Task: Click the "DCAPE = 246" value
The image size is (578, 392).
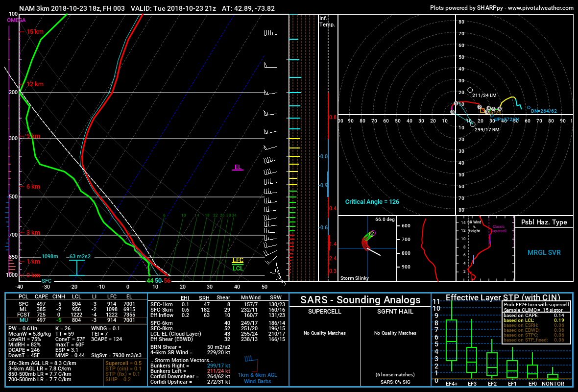Action: [24, 350]
